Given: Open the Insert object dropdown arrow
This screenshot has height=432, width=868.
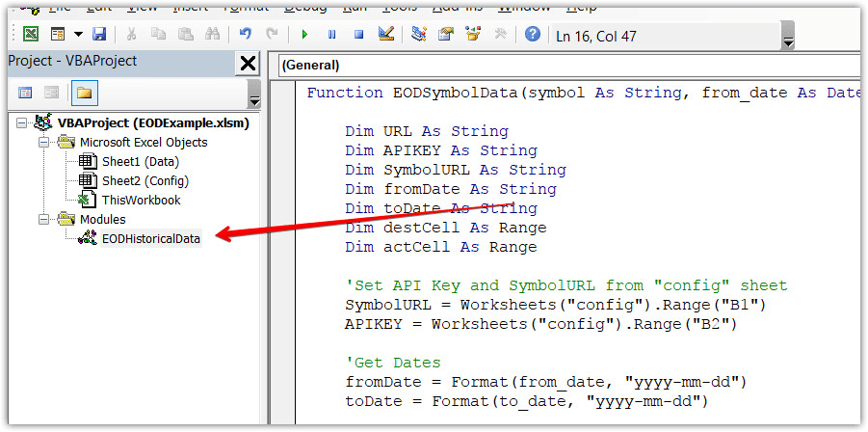Looking at the screenshot, I should click(x=78, y=35).
